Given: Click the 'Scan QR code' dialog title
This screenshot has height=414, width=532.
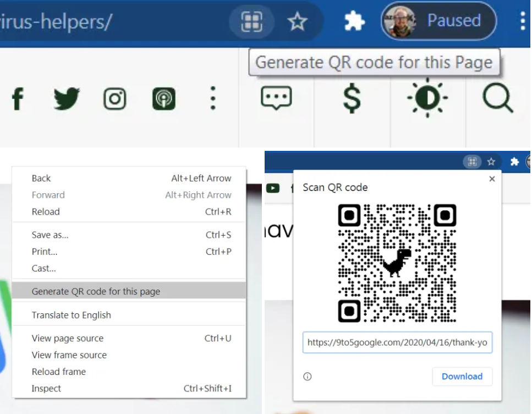Looking at the screenshot, I should [335, 188].
